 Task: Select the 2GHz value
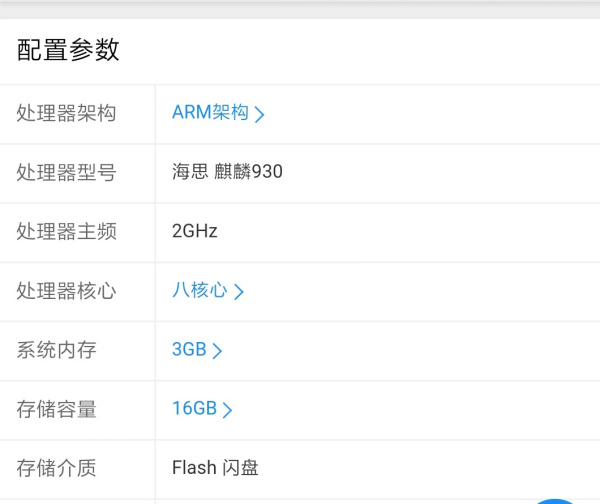[195, 231]
